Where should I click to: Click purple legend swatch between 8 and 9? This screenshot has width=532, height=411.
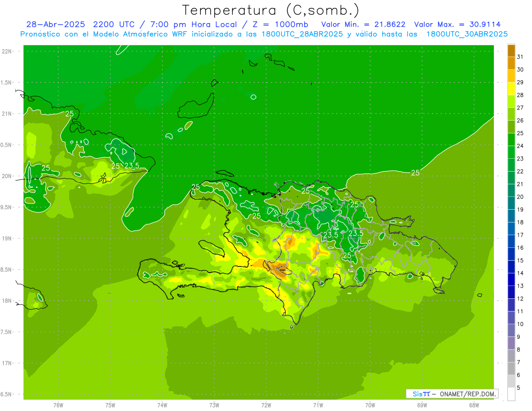pyautogui.click(x=511, y=343)
